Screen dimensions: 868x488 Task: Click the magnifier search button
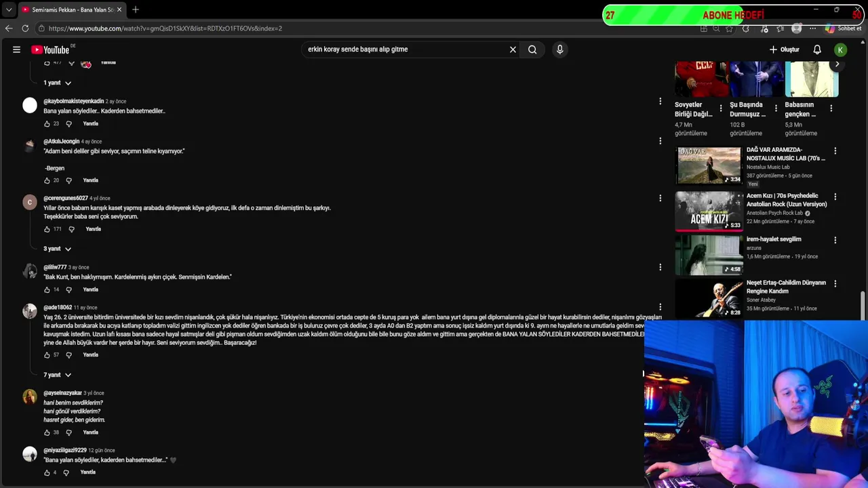[x=532, y=49]
